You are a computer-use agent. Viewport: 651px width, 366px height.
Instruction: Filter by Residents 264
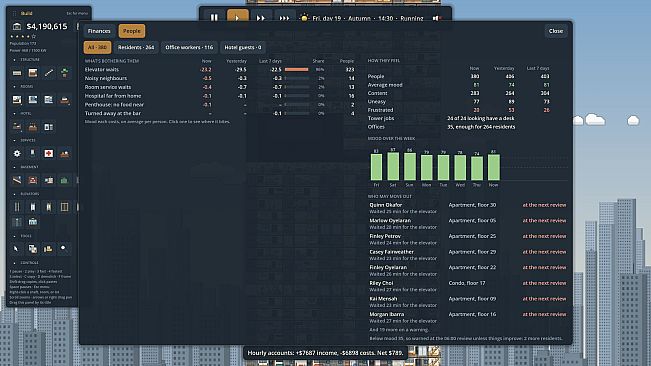pos(136,47)
